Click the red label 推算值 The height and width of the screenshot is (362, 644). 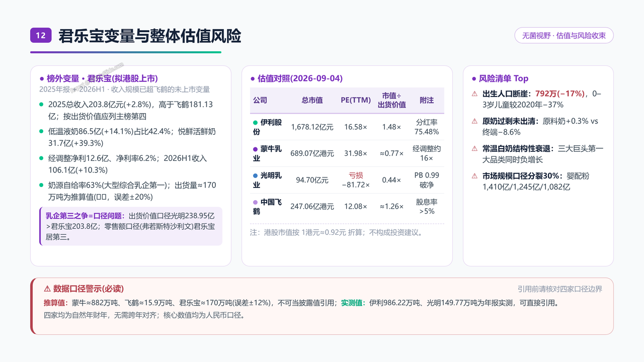tap(55, 303)
